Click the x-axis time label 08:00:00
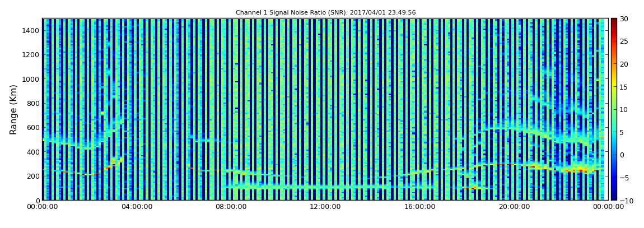Viewport: 644px width, 228px height. (231, 207)
